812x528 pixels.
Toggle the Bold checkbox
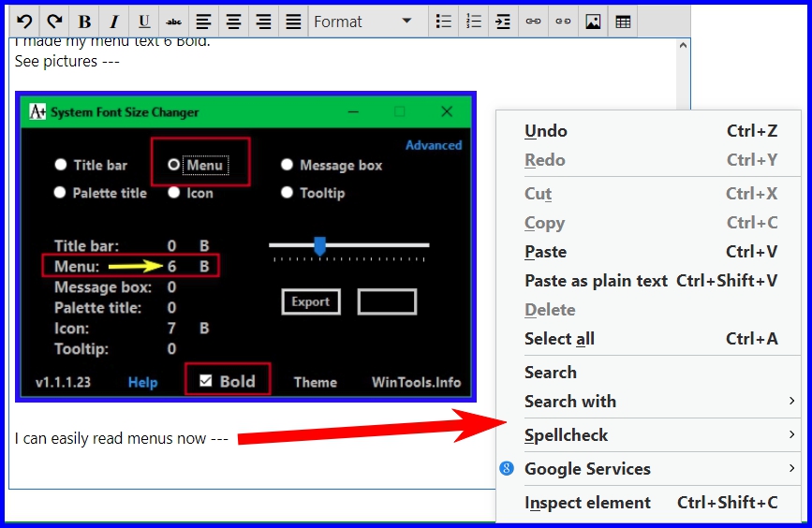click(x=206, y=381)
